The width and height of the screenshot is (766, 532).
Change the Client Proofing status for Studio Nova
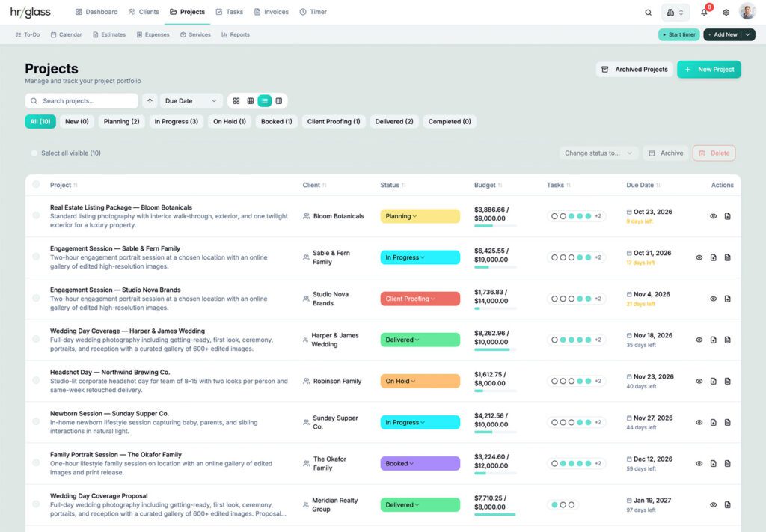click(x=420, y=299)
